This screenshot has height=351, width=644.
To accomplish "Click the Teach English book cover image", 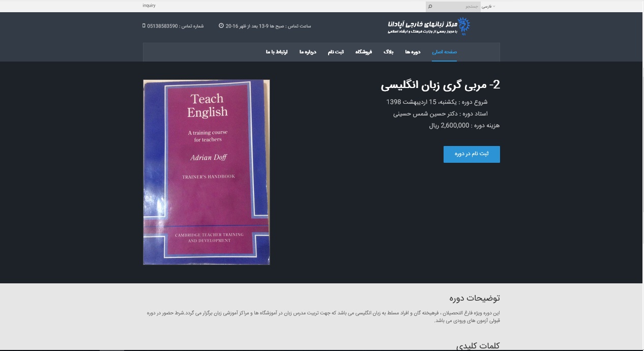I will pyautogui.click(x=207, y=172).
